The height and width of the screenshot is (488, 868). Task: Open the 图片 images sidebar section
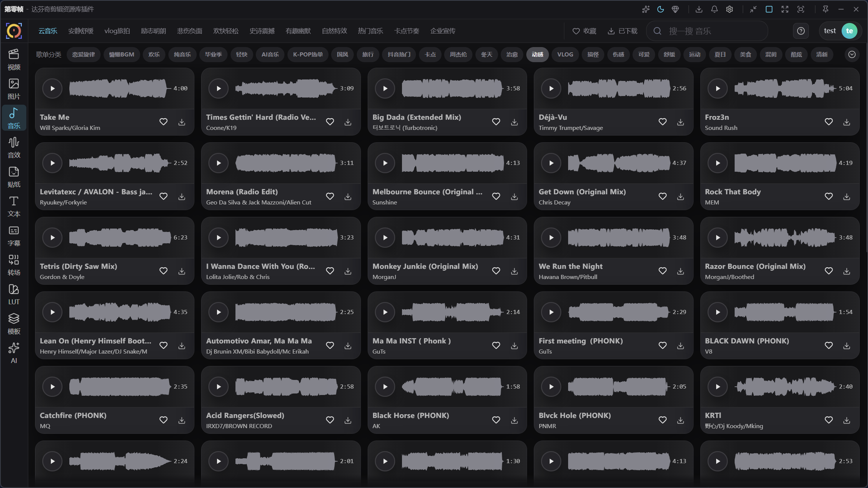click(14, 88)
